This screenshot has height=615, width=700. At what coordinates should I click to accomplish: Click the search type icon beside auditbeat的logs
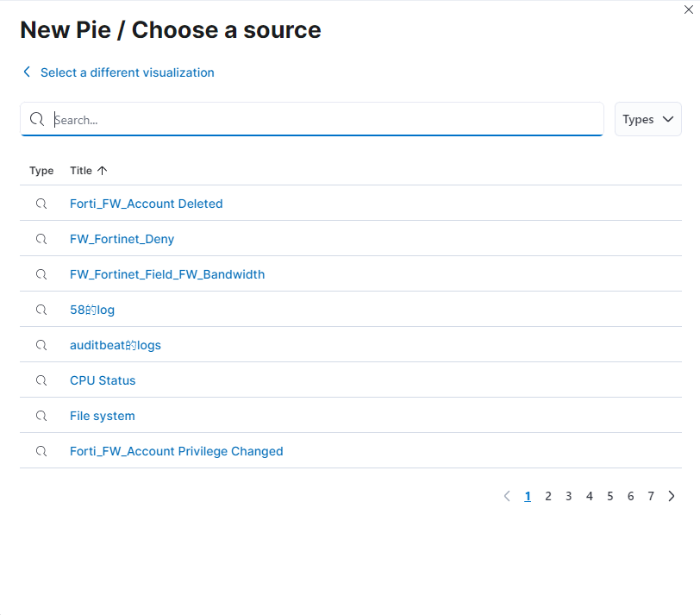pyautogui.click(x=41, y=345)
